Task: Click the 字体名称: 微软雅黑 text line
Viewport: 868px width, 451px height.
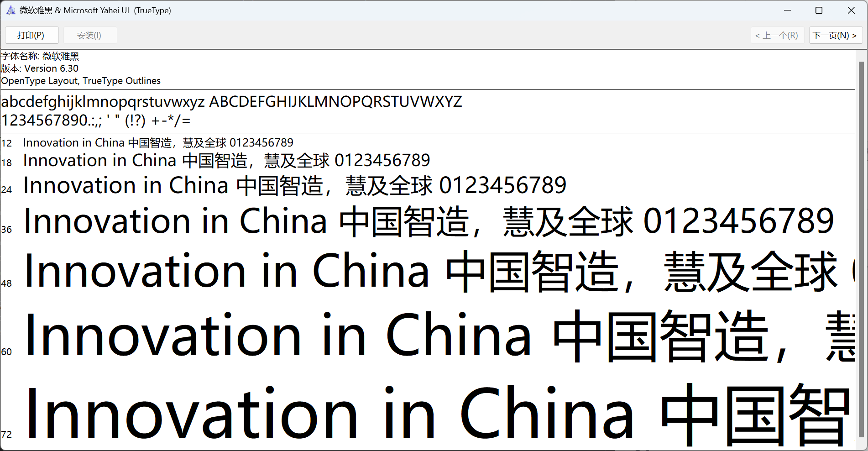Action: 40,56
